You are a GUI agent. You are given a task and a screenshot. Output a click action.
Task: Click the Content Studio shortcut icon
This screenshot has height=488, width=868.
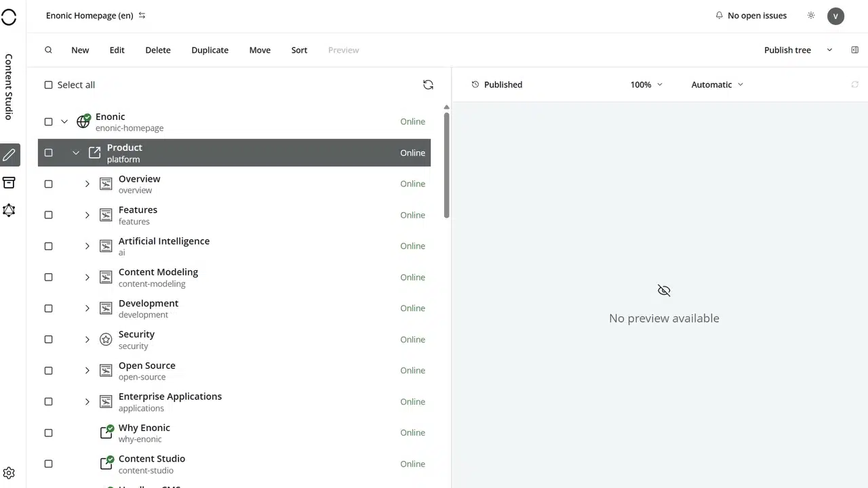coord(106,463)
